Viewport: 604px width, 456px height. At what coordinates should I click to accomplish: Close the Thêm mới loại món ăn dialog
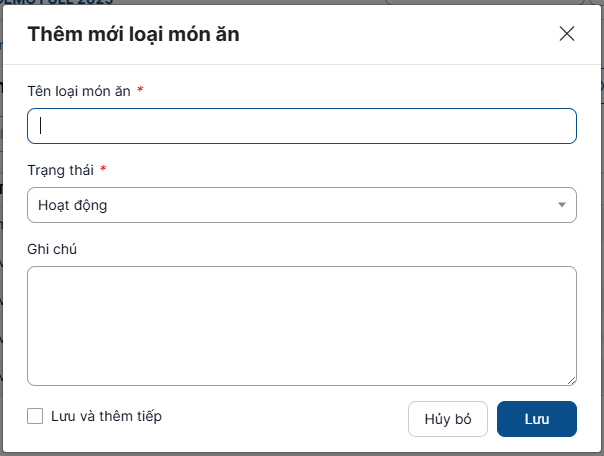[x=567, y=34]
